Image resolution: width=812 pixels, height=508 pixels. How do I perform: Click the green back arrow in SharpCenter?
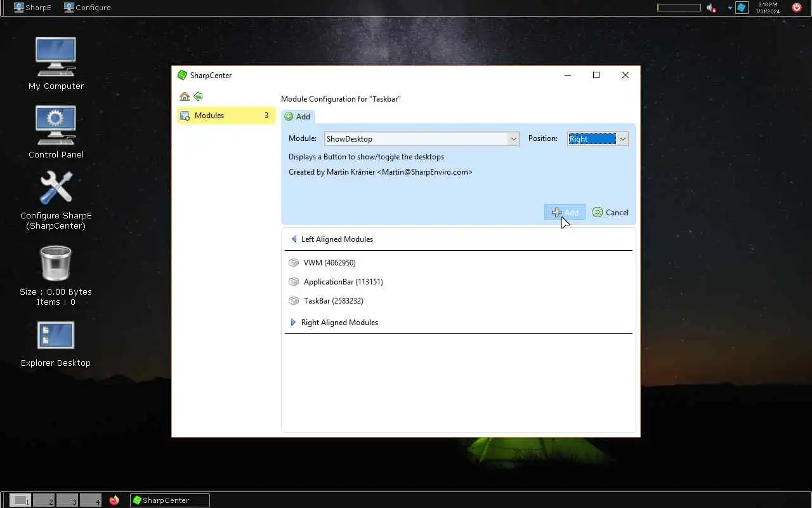(x=198, y=97)
